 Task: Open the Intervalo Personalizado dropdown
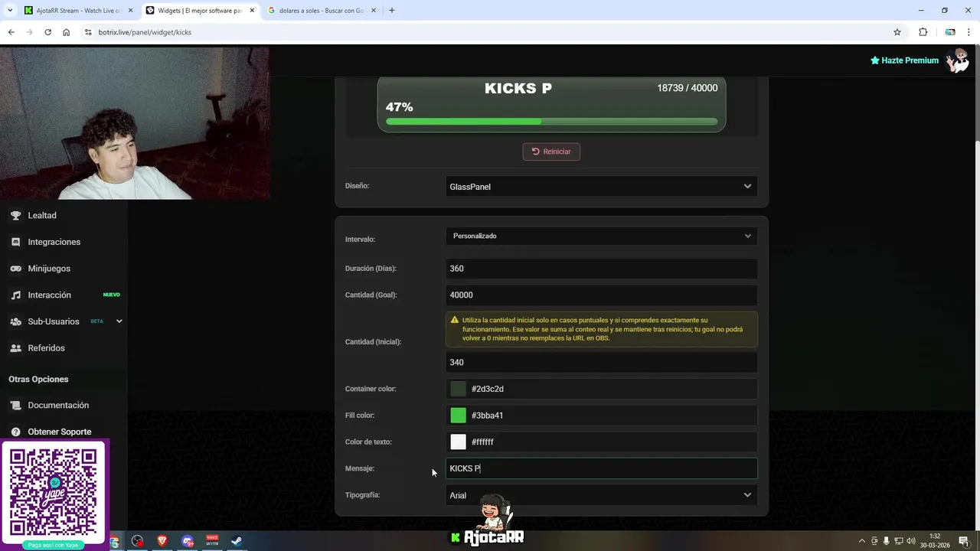pos(601,236)
